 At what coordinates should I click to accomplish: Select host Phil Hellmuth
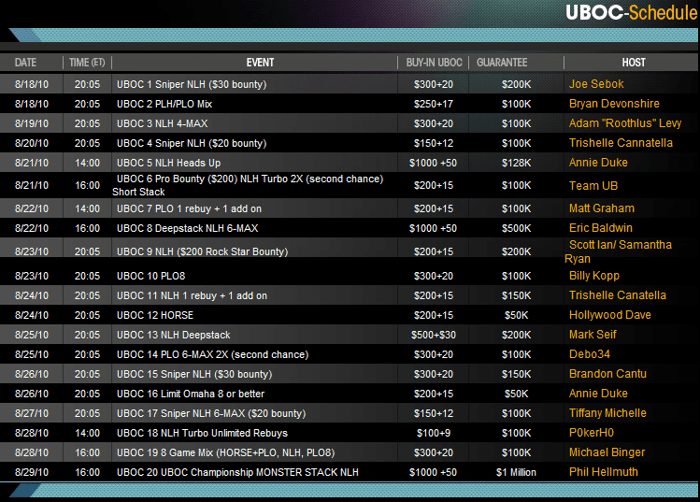(604, 472)
